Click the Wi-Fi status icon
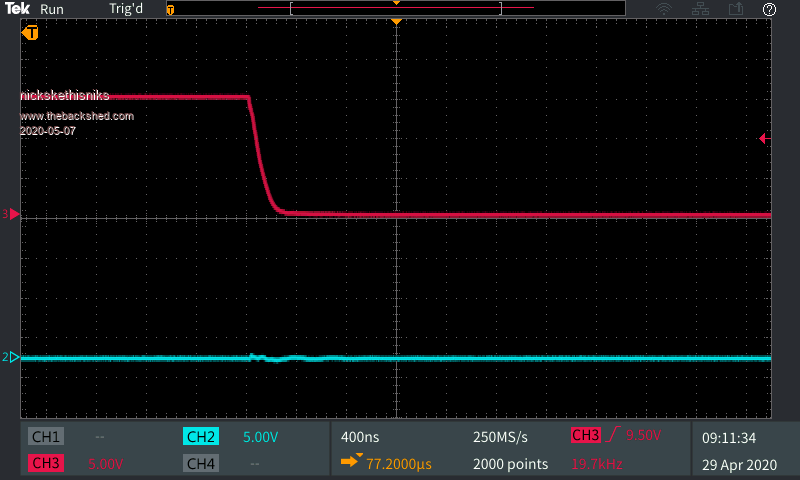The width and height of the screenshot is (800, 480). click(x=664, y=9)
